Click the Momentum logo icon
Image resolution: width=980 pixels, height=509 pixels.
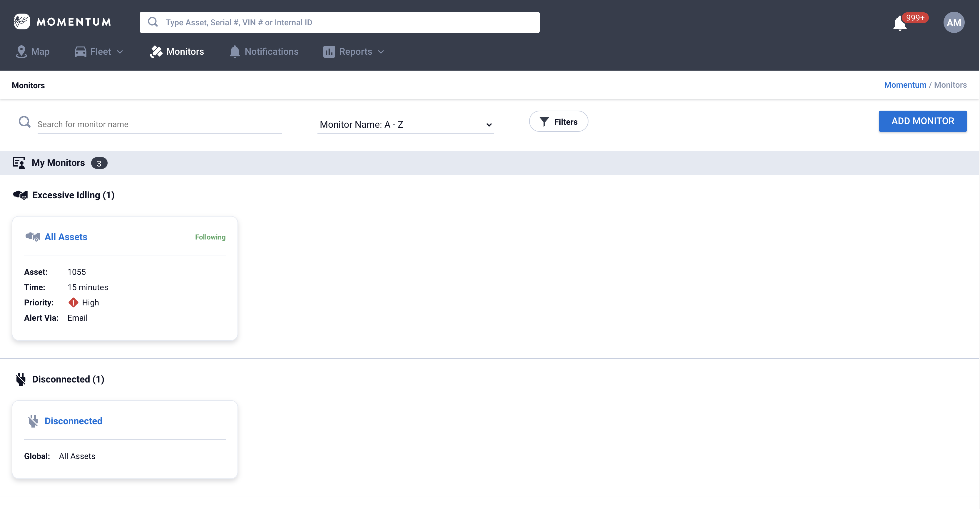[x=22, y=22]
